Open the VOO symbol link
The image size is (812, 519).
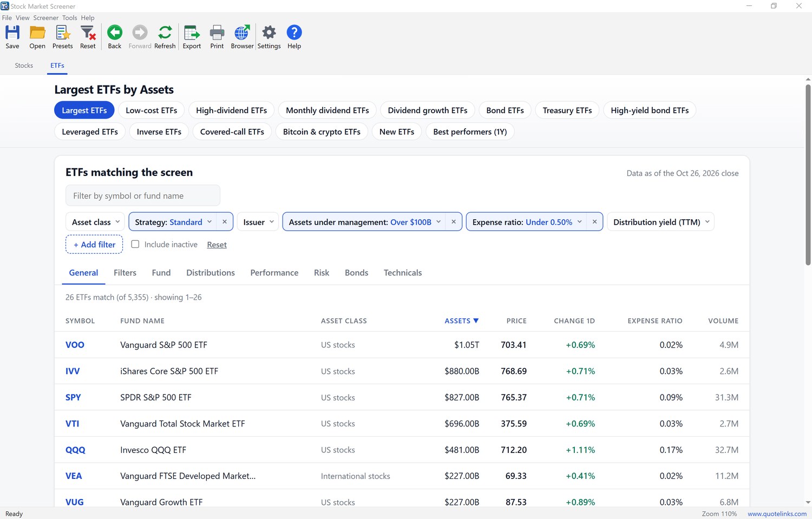(x=75, y=345)
